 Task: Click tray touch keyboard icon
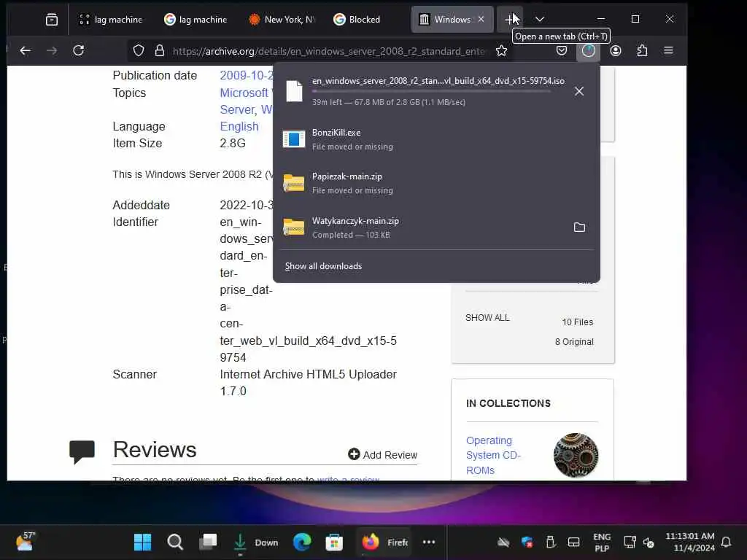click(x=574, y=542)
